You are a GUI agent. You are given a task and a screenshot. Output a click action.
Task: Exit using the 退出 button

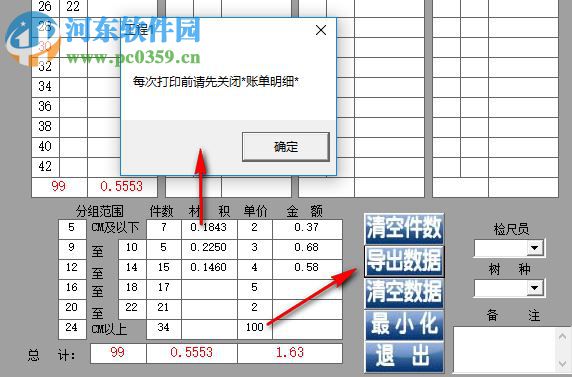click(x=404, y=356)
